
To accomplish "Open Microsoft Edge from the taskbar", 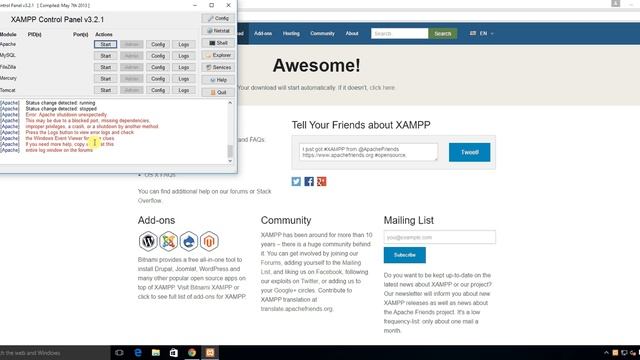I will click(138, 353).
